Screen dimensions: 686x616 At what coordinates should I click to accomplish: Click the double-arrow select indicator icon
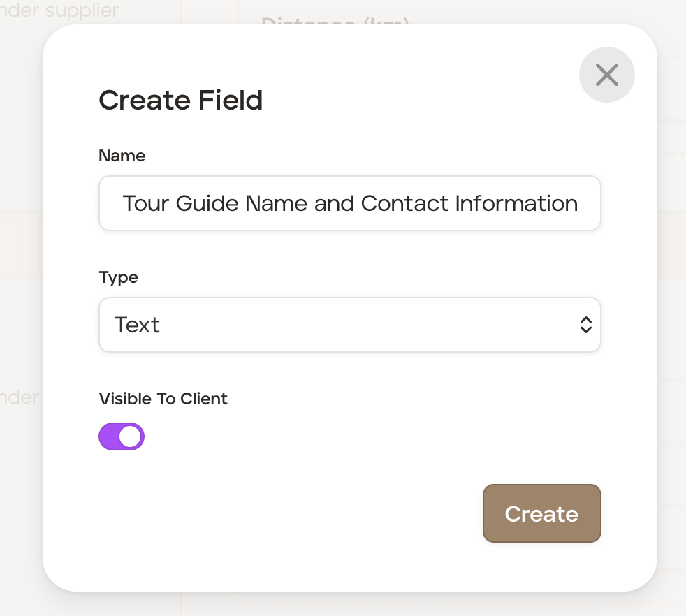pos(585,325)
